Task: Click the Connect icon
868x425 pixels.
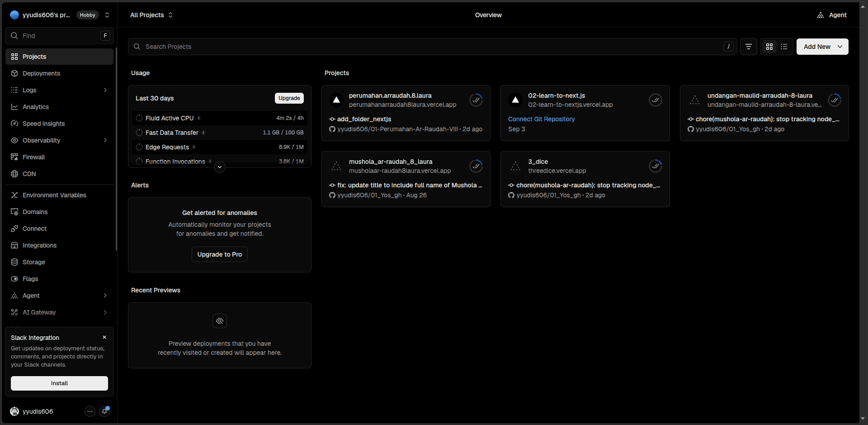Action: (x=14, y=229)
